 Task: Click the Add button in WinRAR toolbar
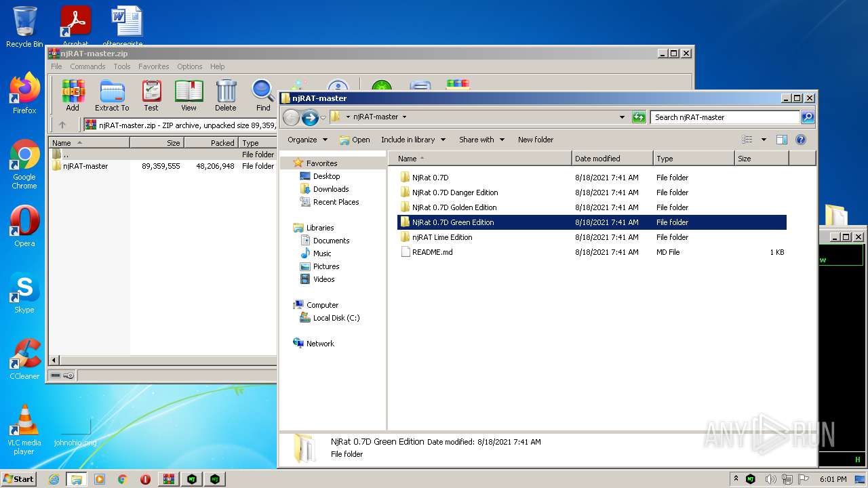(73, 96)
